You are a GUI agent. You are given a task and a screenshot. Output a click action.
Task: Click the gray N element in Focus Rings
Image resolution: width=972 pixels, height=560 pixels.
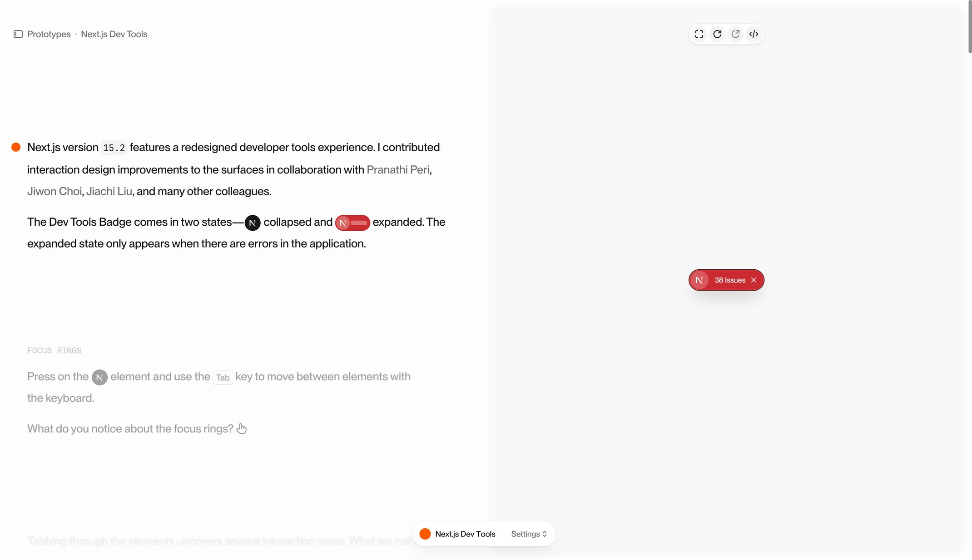tap(99, 377)
